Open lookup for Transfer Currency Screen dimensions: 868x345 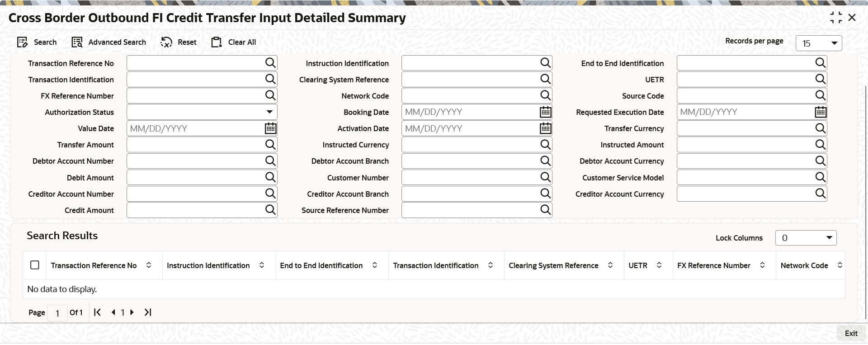tap(821, 128)
